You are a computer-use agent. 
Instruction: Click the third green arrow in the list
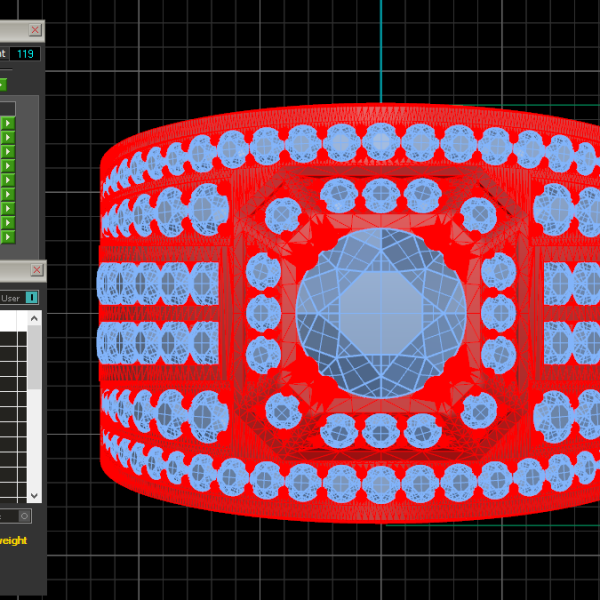pos(7,151)
